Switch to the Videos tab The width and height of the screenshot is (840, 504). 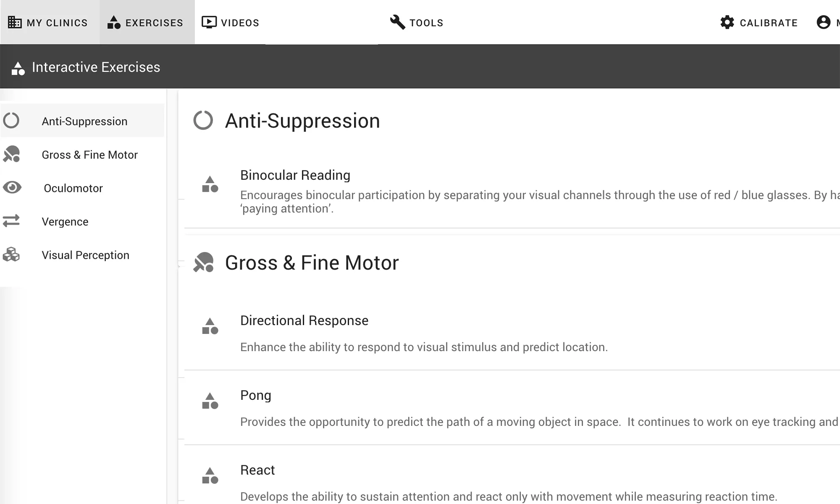(231, 23)
